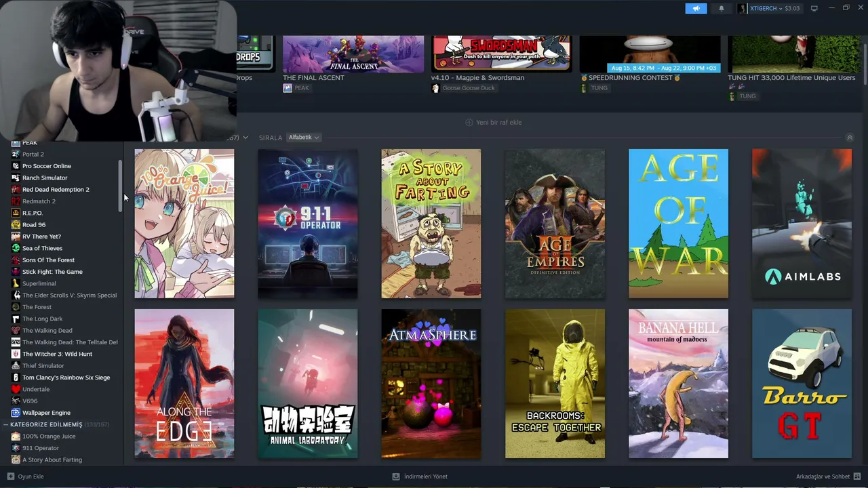Click the Goose Goose Duck game label

coord(469,88)
